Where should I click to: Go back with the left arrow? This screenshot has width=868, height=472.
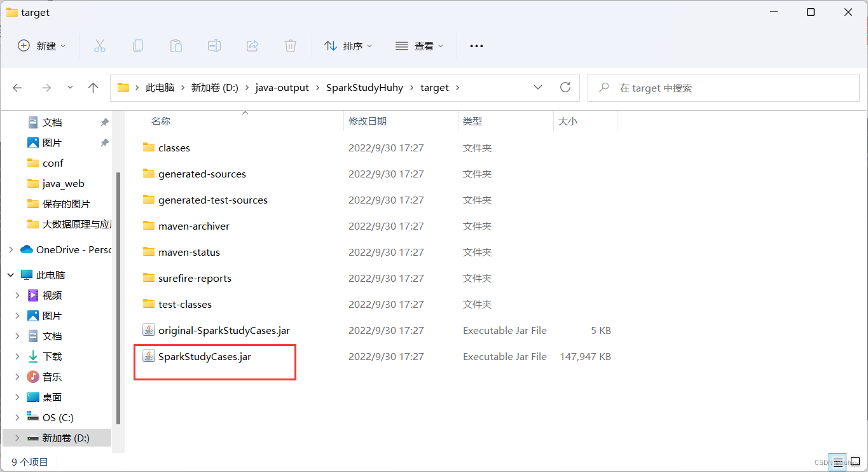point(17,88)
